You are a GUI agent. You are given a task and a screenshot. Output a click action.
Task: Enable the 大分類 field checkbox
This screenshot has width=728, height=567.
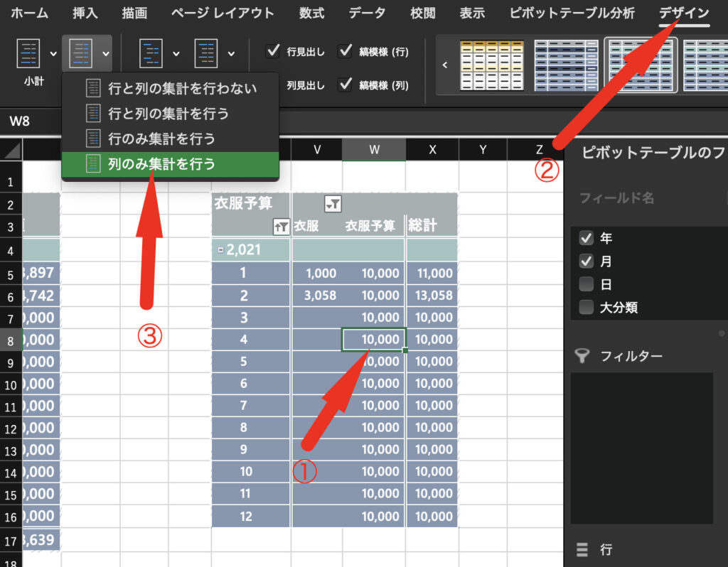point(587,307)
